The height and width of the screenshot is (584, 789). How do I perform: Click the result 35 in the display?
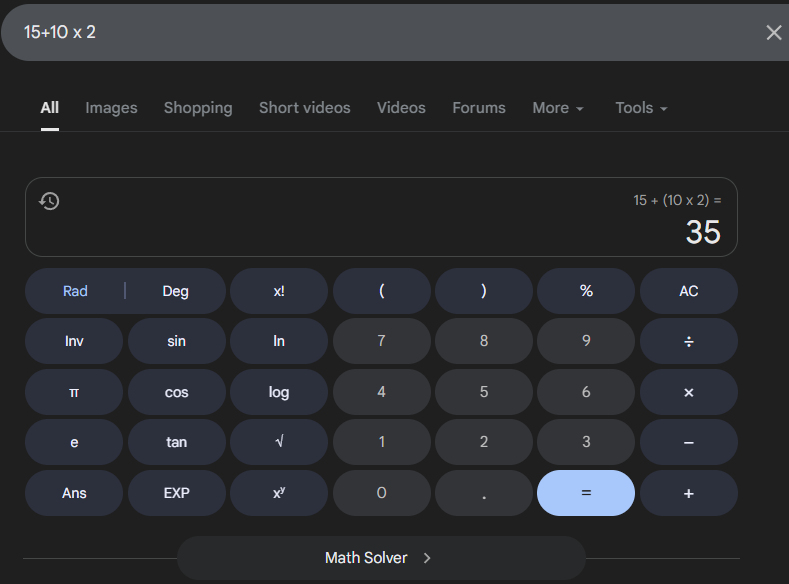coord(703,232)
